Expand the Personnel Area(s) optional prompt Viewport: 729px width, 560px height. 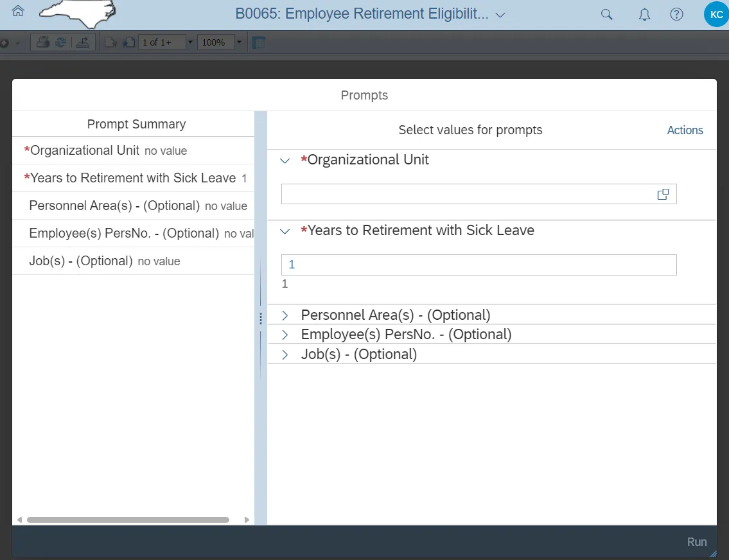(x=285, y=315)
